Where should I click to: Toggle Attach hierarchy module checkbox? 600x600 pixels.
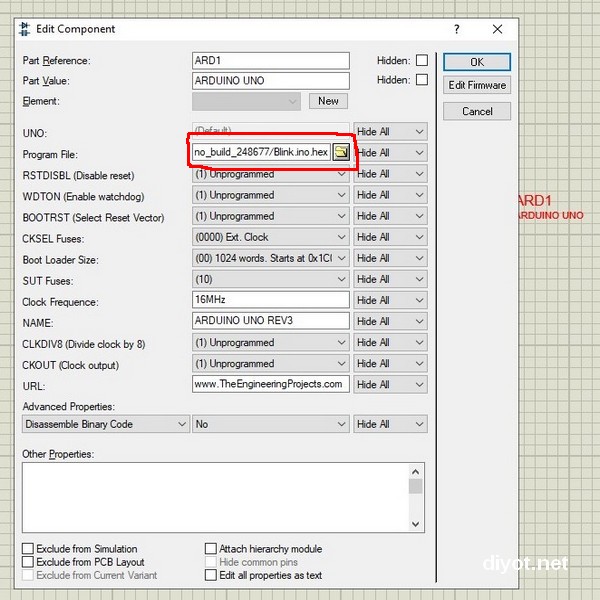pos(211,548)
